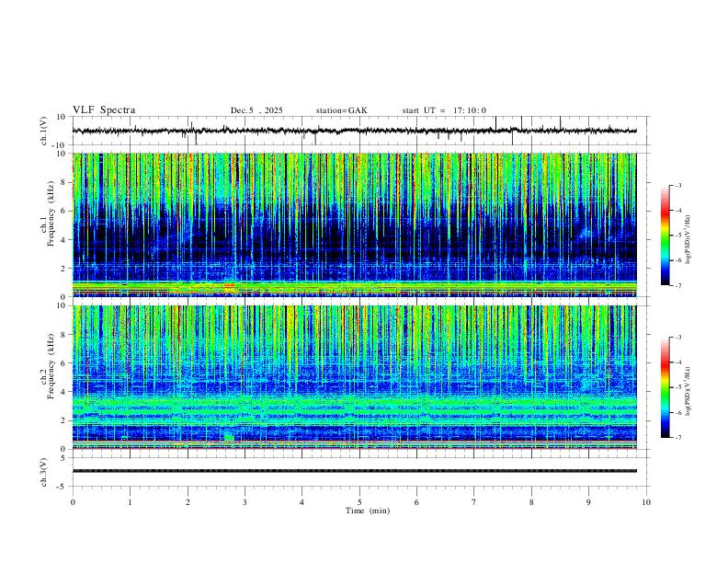This screenshot has height=563, width=728.
Task: Click time axis tick label "4" below ch.3
Action: (x=301, y=502)
